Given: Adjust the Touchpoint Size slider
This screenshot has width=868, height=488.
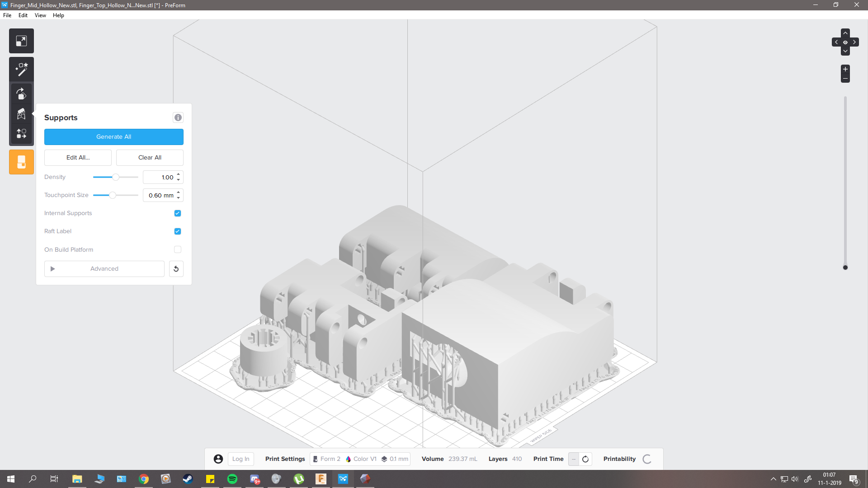Looking at the screenshot, I should tap(113, 195).
